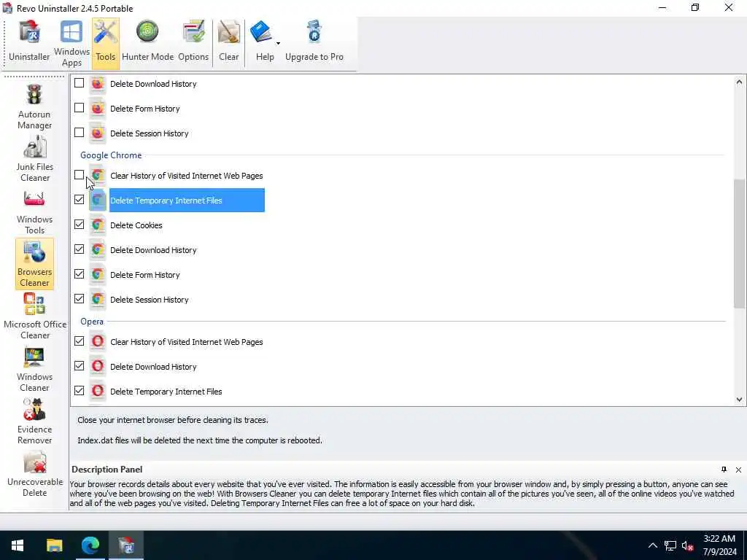Click Chrome icon beside Delete Cookies
Viewport: 747px width, 560px height.
[x=98, y=225]
